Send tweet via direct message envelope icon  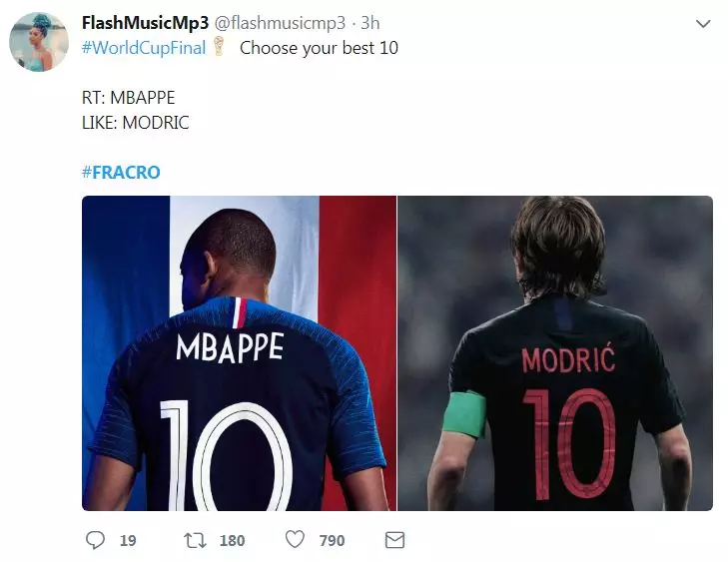click(x=394, y=540)
